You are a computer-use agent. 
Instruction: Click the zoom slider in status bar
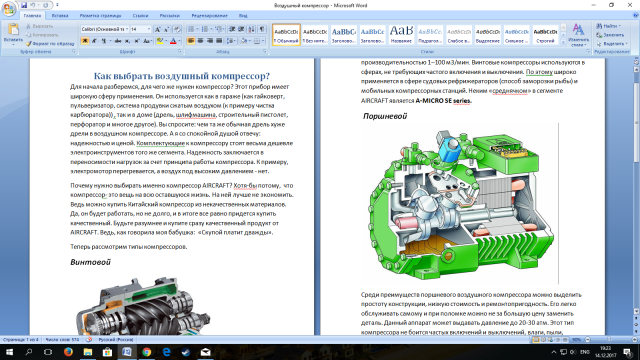[x=610, y=340]
